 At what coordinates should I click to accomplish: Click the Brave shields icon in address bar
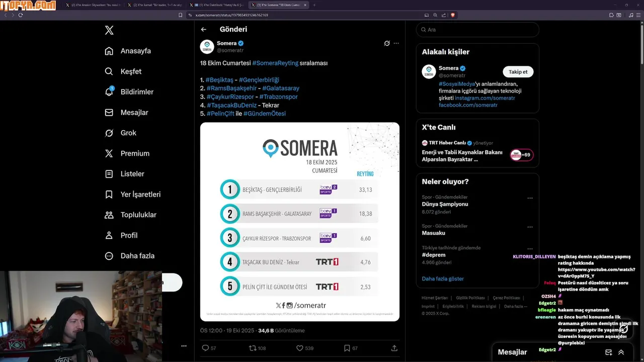tap(453, 15)
